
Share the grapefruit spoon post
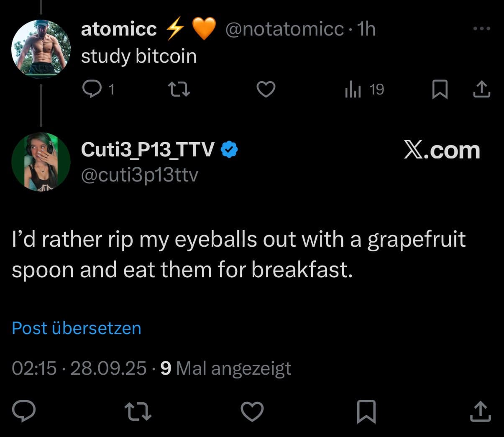(480, 411)
